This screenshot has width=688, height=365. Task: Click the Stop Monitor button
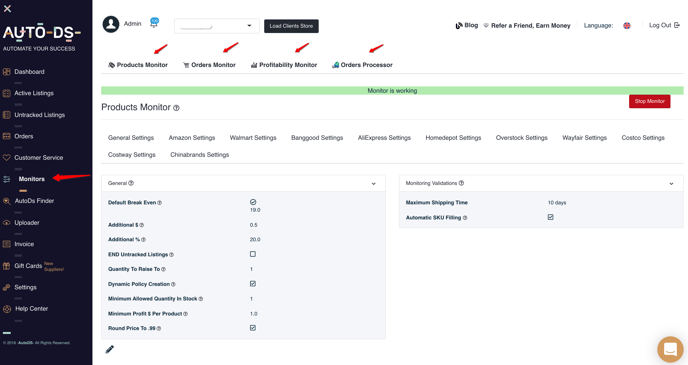tap(649, 101)
